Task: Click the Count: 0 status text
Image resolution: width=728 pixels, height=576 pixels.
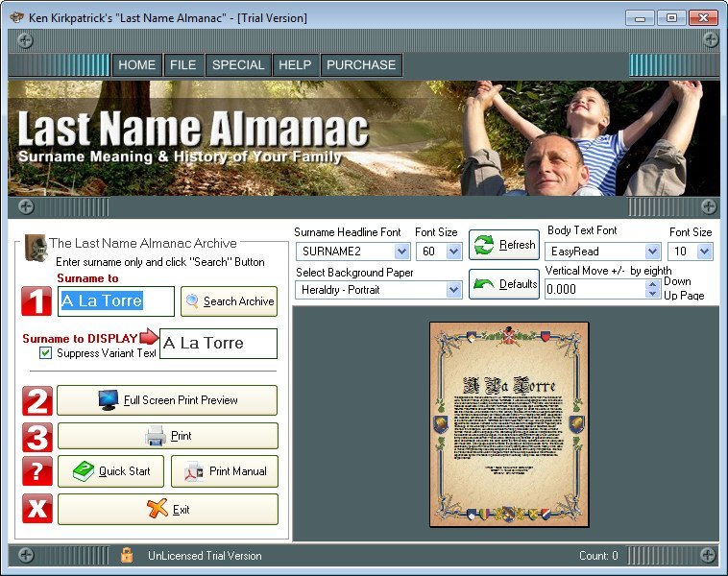Action: click(598, 556)
